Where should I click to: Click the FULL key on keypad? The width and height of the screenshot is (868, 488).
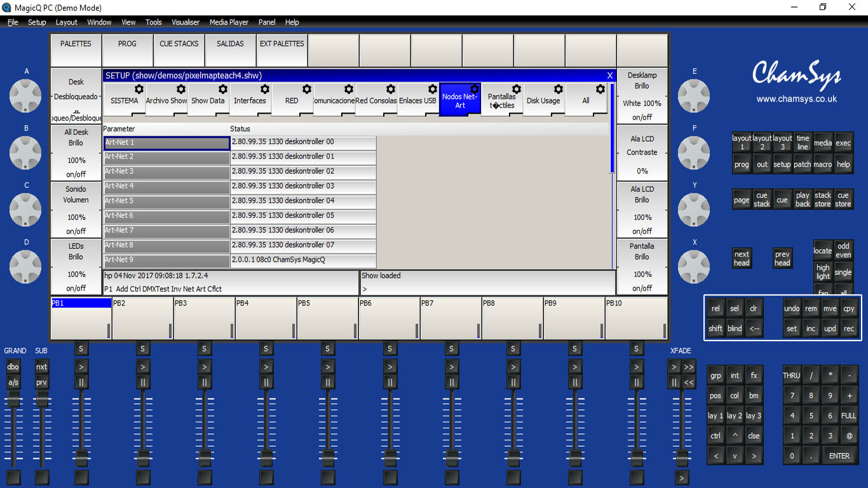pyautogui.click(x=849, y=416)
